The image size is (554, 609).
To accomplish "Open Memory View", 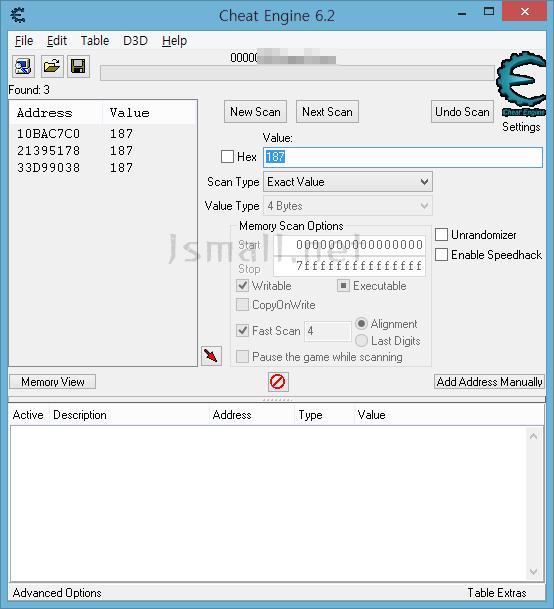I will [52, 382].
